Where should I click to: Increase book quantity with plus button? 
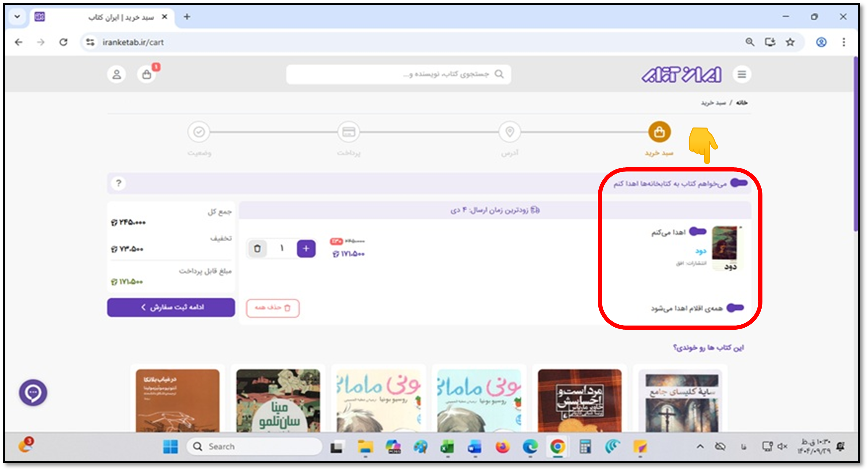306,249
